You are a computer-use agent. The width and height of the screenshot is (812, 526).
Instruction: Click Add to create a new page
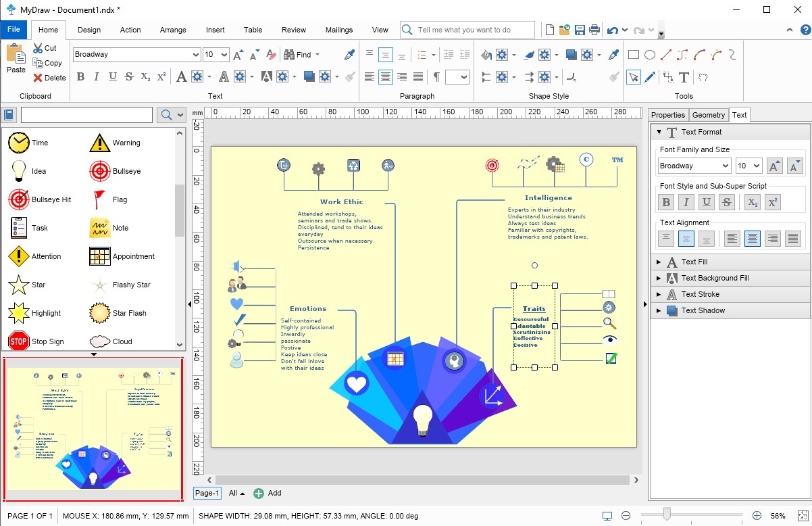pos(268,493)
